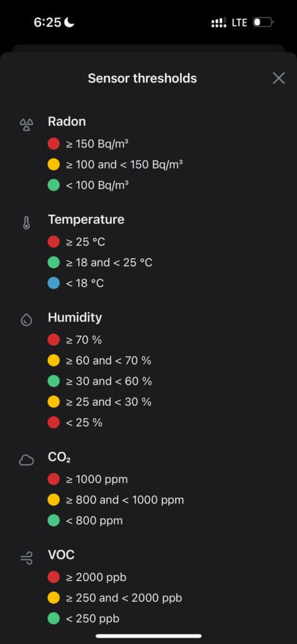
Task: Click red dot for Humidity < 25 %
Action: (54, 422)
